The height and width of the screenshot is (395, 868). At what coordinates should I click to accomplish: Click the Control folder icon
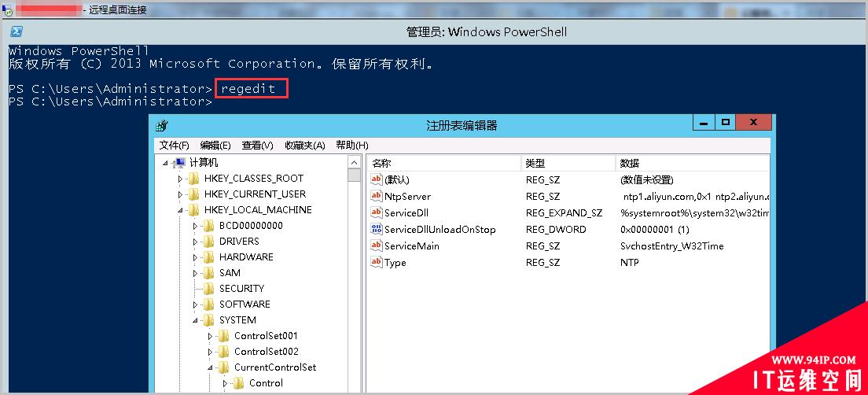point(238,383)
